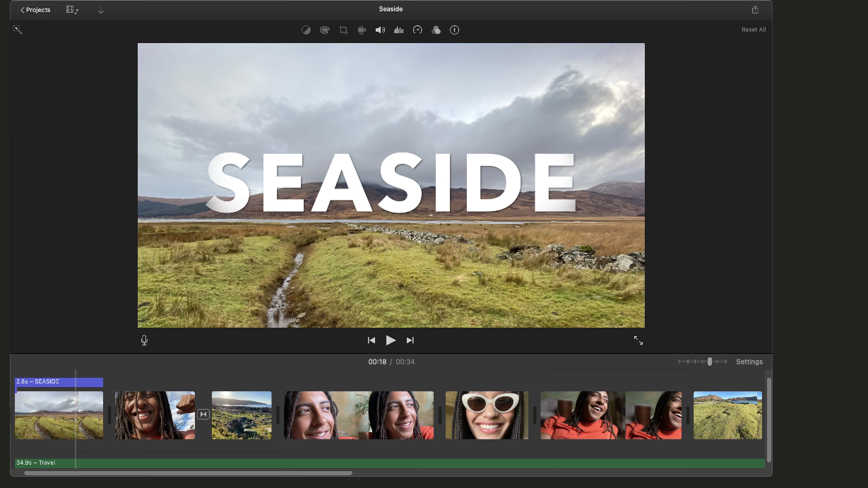
Task: Click the horizontal timeline scrollbar
Action: [188, 473]
